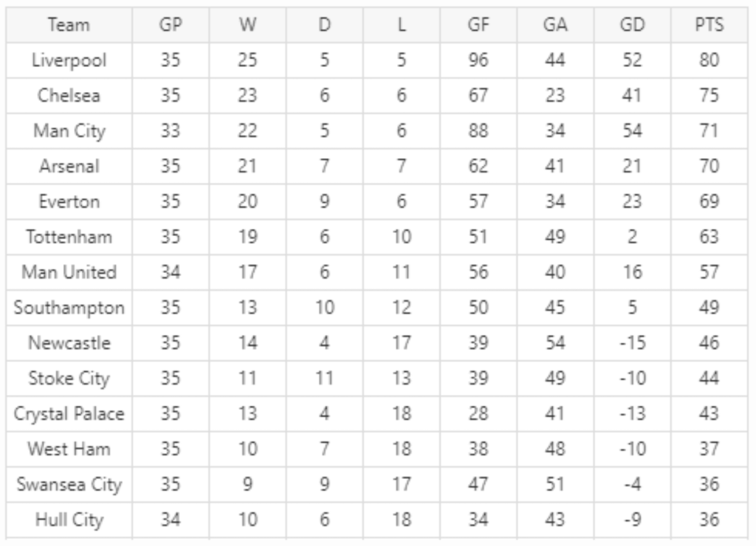
Task: Select the GP column header
Action: coord(171,25)
